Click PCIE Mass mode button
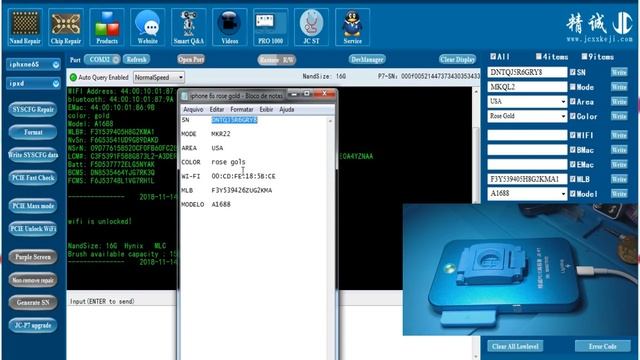This screenshot has width=640, height=360. 33,206
